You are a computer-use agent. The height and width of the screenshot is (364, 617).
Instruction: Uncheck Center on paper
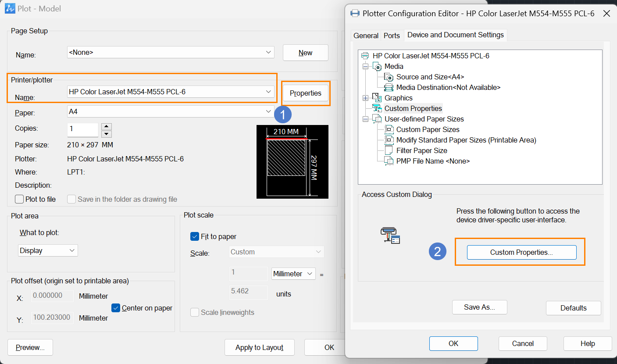tap(116, 308)
